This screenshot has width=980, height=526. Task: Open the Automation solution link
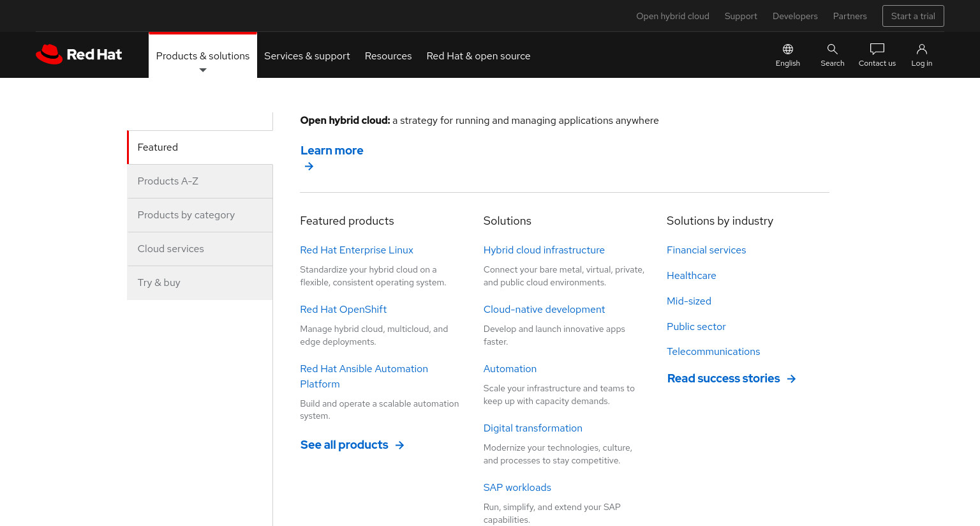[x=510, y=369]
